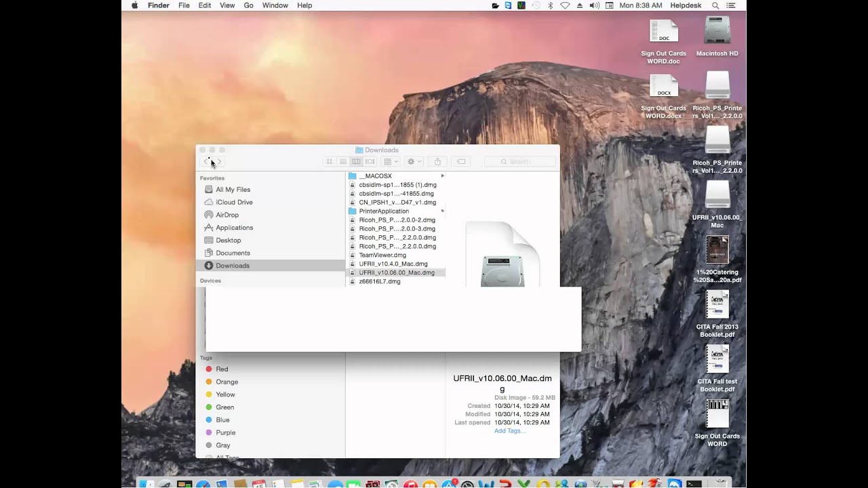
Task: Switch Finder to Cover Flow view
Action: pos(370,161)
